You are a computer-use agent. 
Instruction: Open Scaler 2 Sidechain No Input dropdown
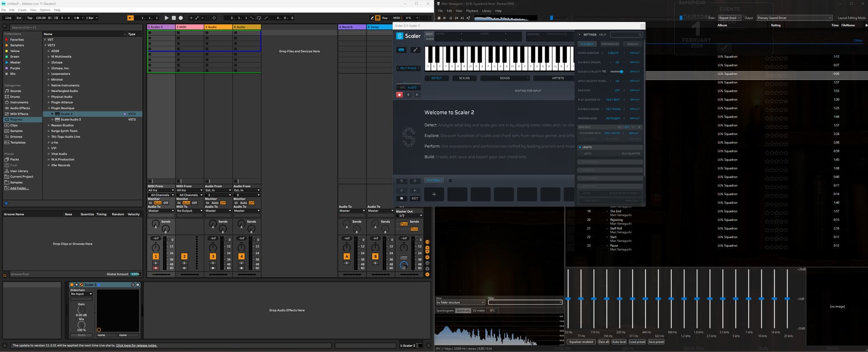tap(81, 294)
